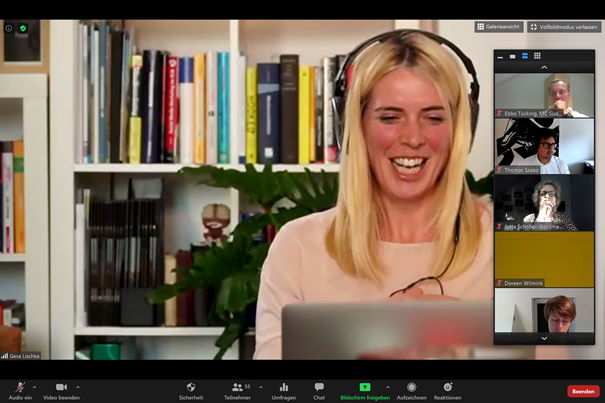605x403 pixels.
Task: Click the green encryption shield icon
Action: [23, 28]
